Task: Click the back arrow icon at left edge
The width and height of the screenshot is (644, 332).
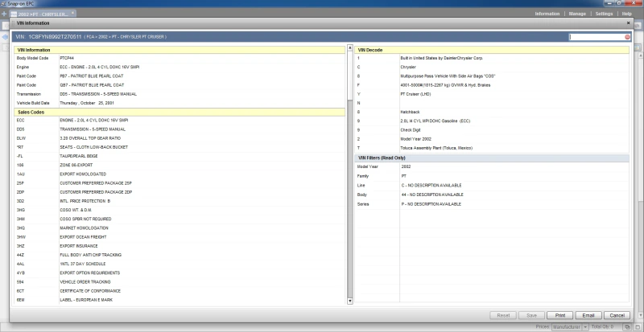Action: pyautogui.click(x=5, y=37)
